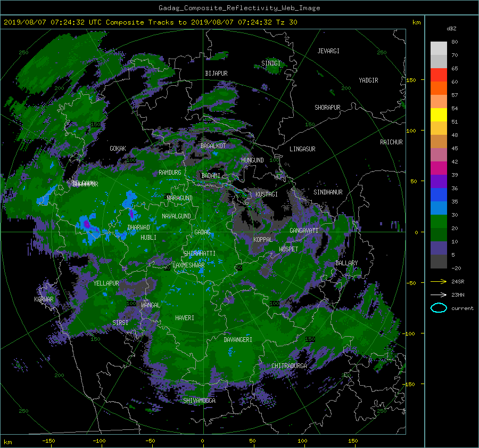Click the KUSTAGI city label
The height and width of the screenshot is (448, 479).
(267, 194)
